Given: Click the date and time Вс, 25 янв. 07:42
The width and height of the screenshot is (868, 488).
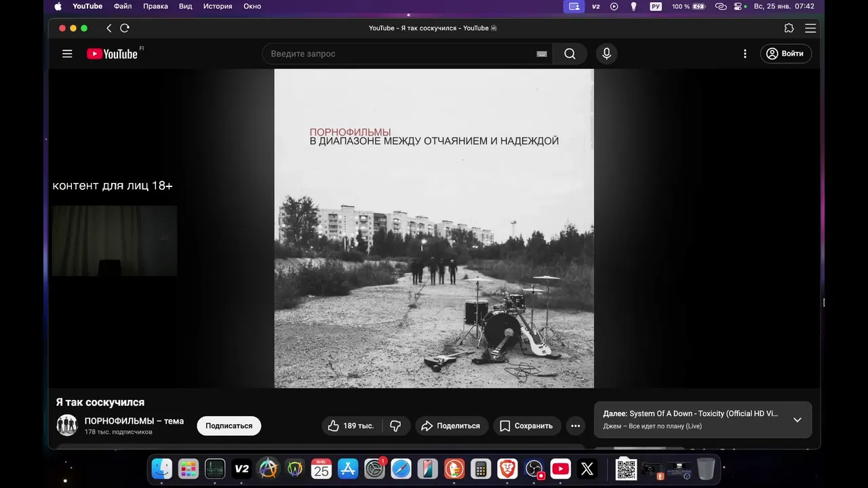Looking at the screenshot, I should [x=784, y=6].
